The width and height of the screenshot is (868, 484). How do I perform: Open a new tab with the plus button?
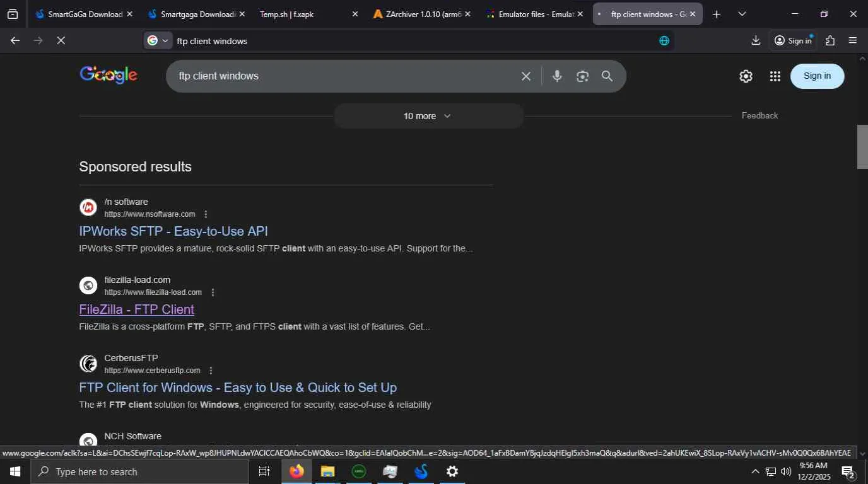tap(716, 14)
